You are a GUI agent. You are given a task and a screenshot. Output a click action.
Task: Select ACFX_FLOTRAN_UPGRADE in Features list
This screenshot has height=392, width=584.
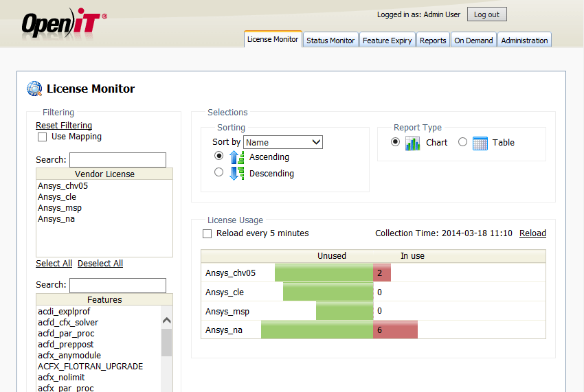(x=99, y=367)
